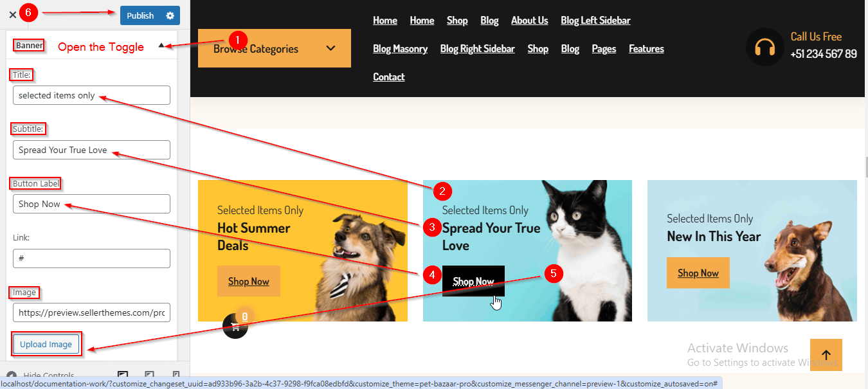The height and width of the screenshot is (389, 868).
Task: Switch to tablet preview device icon
Action: click(x=149, y=374)
